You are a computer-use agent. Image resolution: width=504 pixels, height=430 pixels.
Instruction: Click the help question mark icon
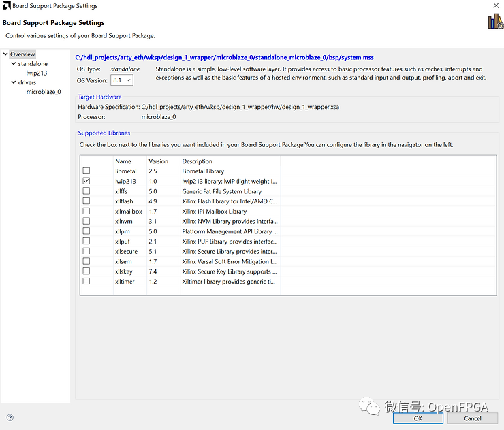click(10, 418)
